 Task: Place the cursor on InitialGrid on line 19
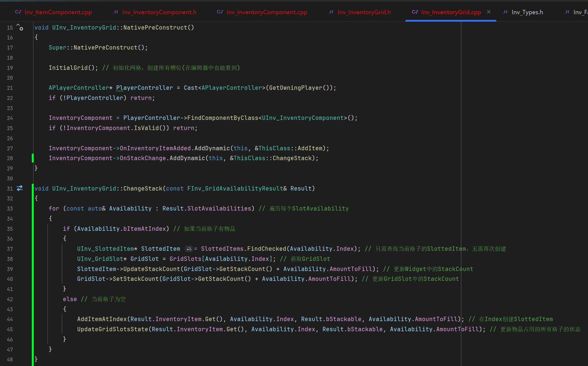pyautogui.click(x=68, y=68)
